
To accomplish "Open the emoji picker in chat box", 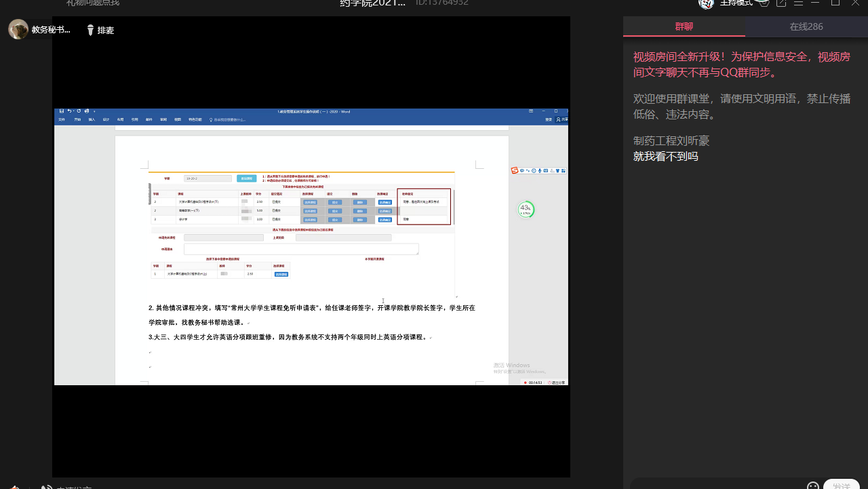I will pos(813,486).
